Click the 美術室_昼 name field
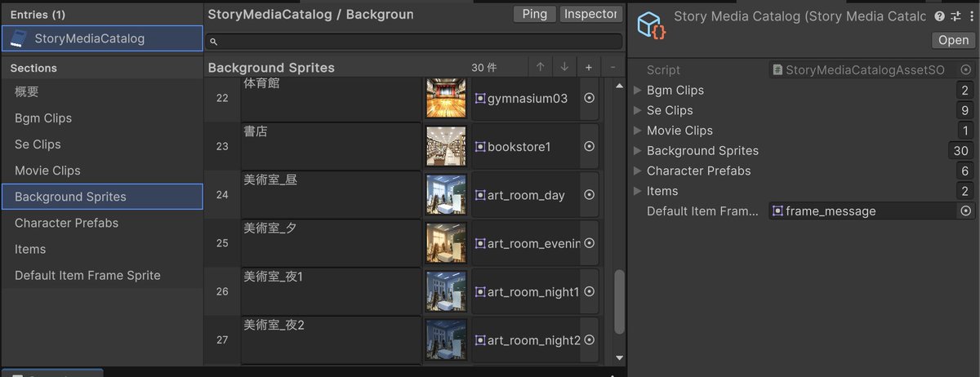 coord(331,194)
